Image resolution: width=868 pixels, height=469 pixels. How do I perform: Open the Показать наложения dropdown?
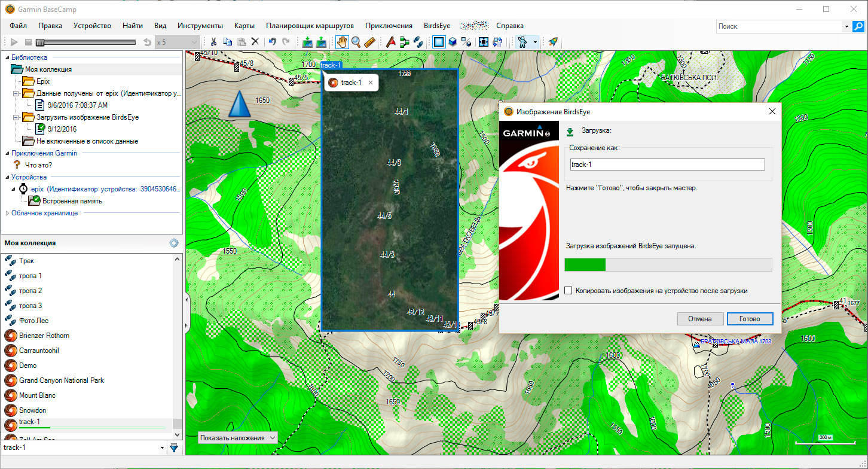pos(238,438)
